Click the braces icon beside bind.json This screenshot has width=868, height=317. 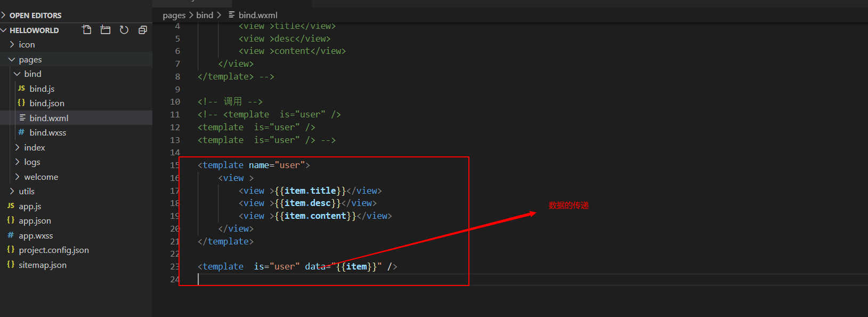(x=21, y=102)
